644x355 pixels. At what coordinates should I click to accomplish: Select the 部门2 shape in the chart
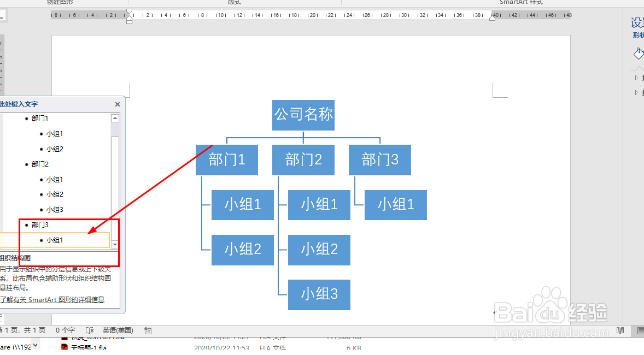[303, 159]
